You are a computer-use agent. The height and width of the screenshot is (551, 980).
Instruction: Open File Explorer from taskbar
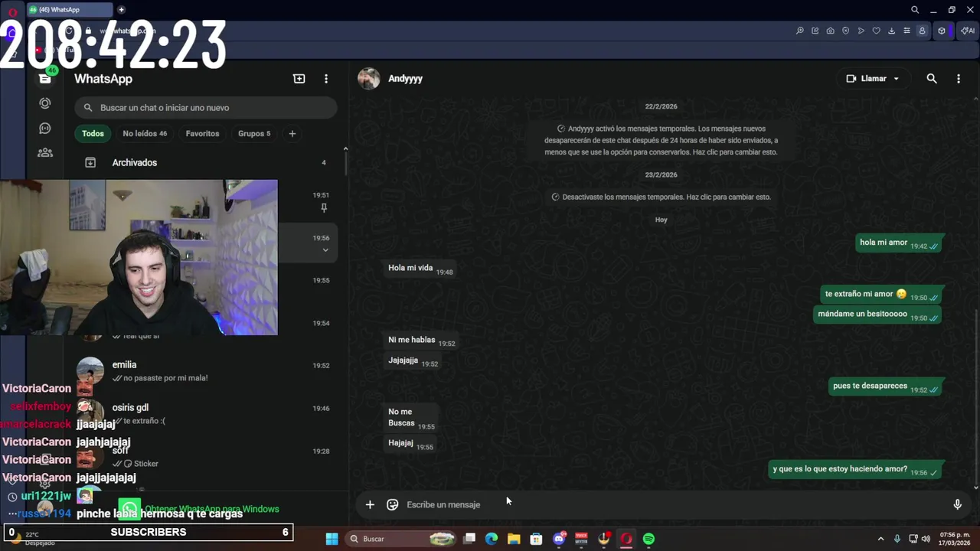514,539
